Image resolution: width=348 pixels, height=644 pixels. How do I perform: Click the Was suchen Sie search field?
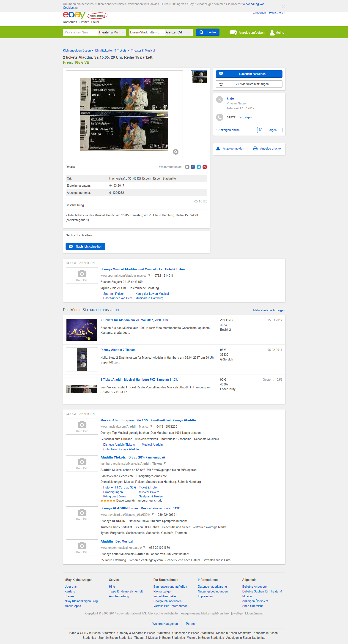pos(80,32)
